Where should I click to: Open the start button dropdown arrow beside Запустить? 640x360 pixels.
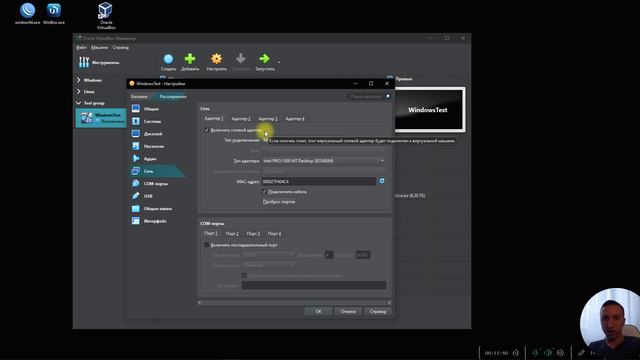(279, 62)
